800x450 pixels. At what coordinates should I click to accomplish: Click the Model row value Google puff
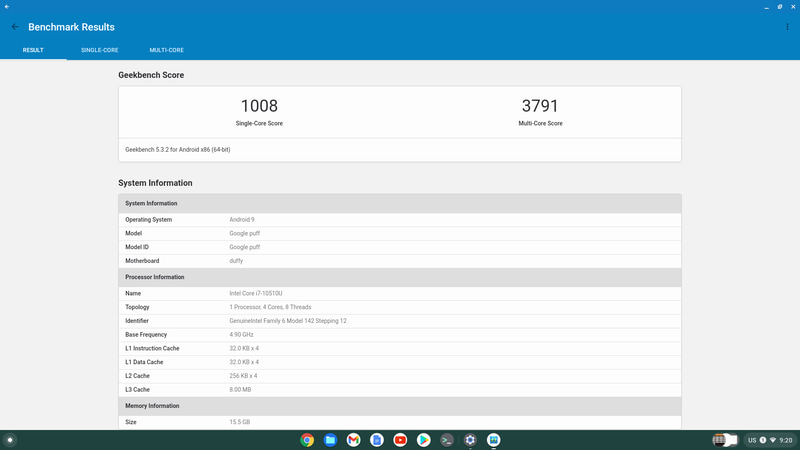click(244, 233)
